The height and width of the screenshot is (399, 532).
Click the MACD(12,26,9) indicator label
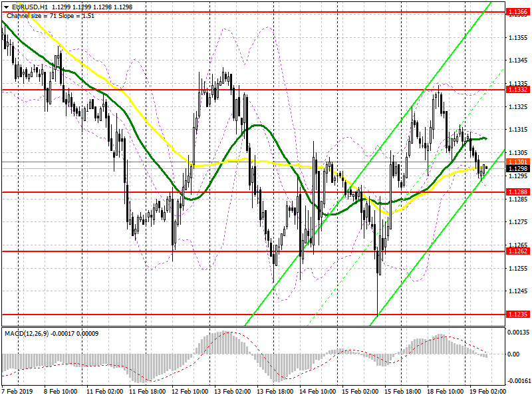click(27, 334)
